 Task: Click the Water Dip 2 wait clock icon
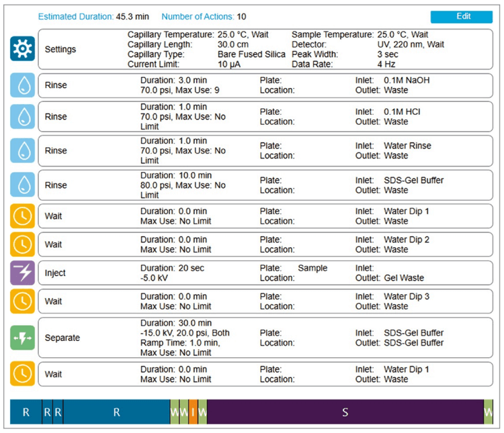(22, 244)
